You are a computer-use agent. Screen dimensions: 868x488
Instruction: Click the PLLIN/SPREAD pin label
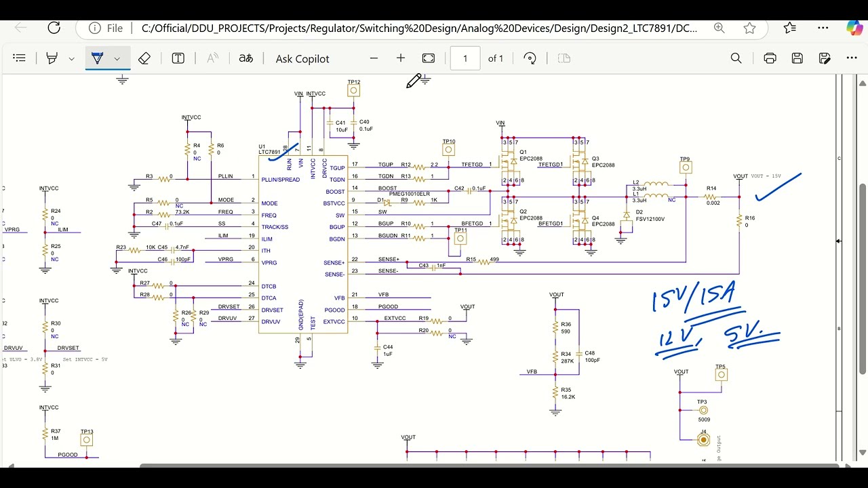click(280, 180)
